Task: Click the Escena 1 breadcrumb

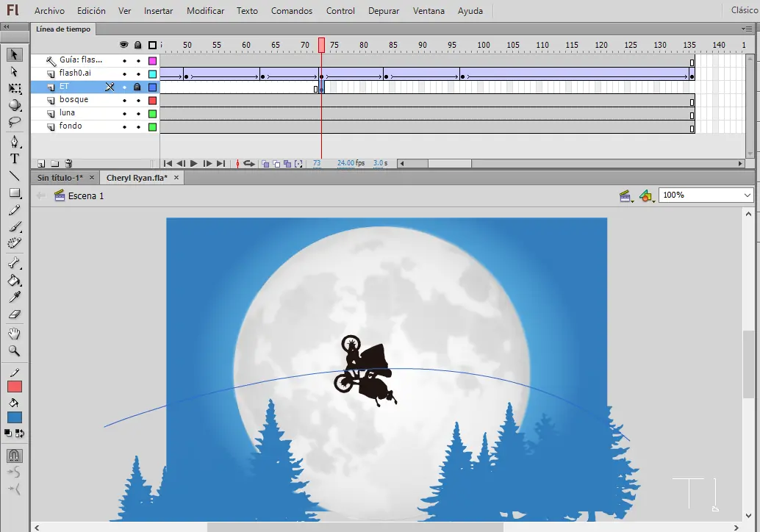Action: click(85, 196)
